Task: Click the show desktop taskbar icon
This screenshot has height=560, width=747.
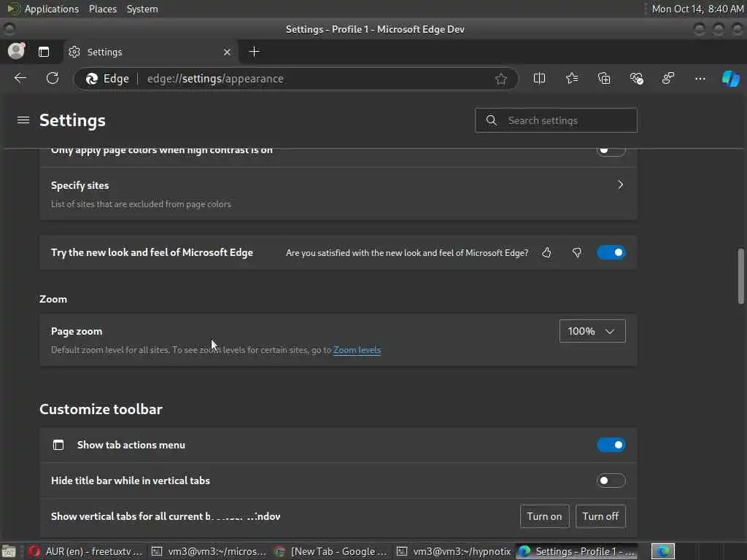Action: [x=9, y=551]
